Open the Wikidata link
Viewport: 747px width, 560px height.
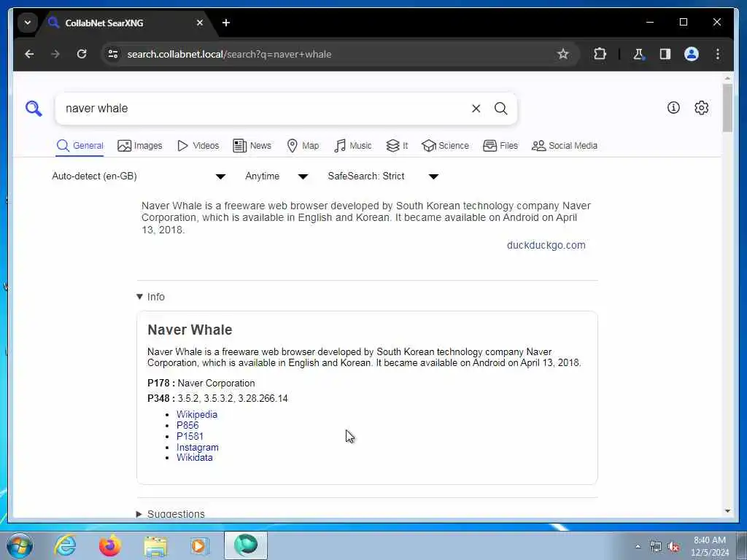pos(194,458)
